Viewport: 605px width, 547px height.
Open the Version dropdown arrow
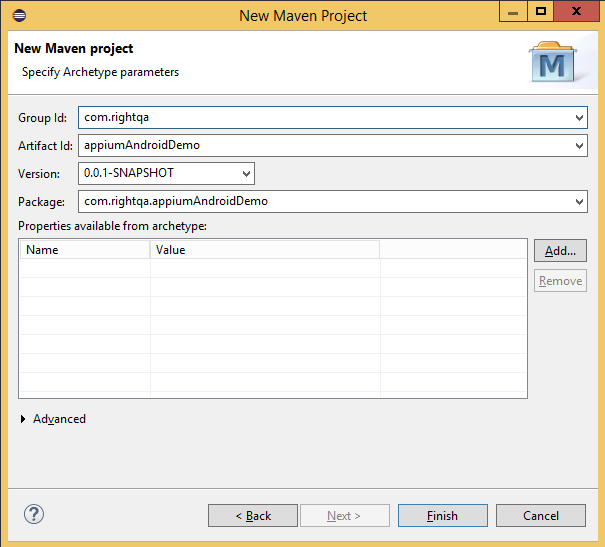pyautogui.click(x=246, y=174)
